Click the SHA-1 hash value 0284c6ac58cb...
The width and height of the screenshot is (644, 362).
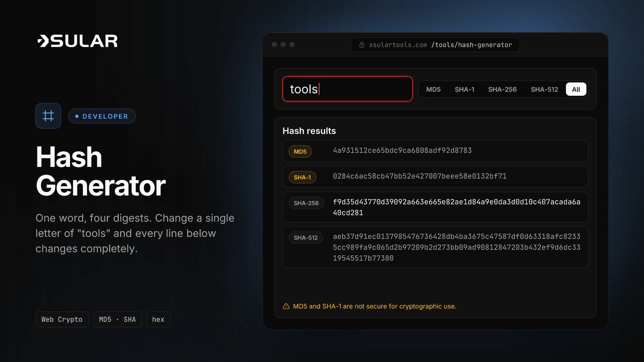pyautogui.click(x=420, y=176)
